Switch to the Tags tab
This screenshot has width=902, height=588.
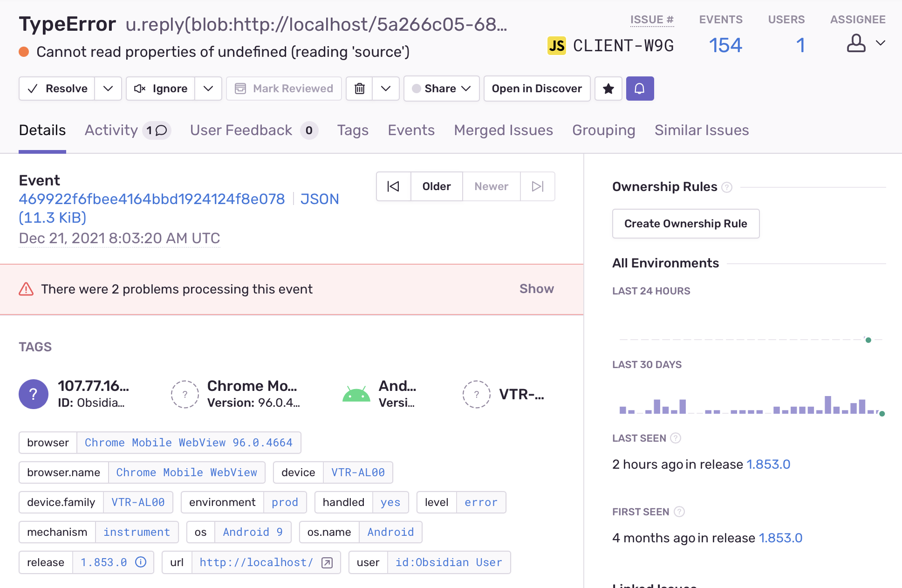(353, 130)
